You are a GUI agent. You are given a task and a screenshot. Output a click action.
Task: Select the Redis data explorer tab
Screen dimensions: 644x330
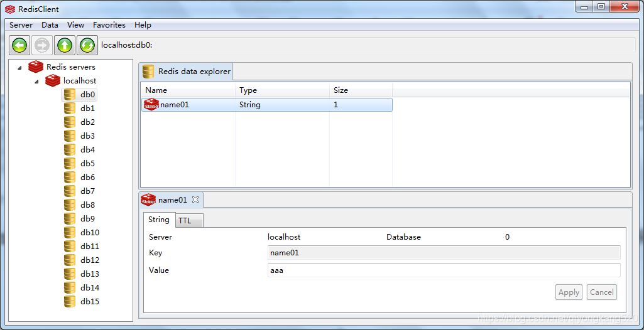186,72
